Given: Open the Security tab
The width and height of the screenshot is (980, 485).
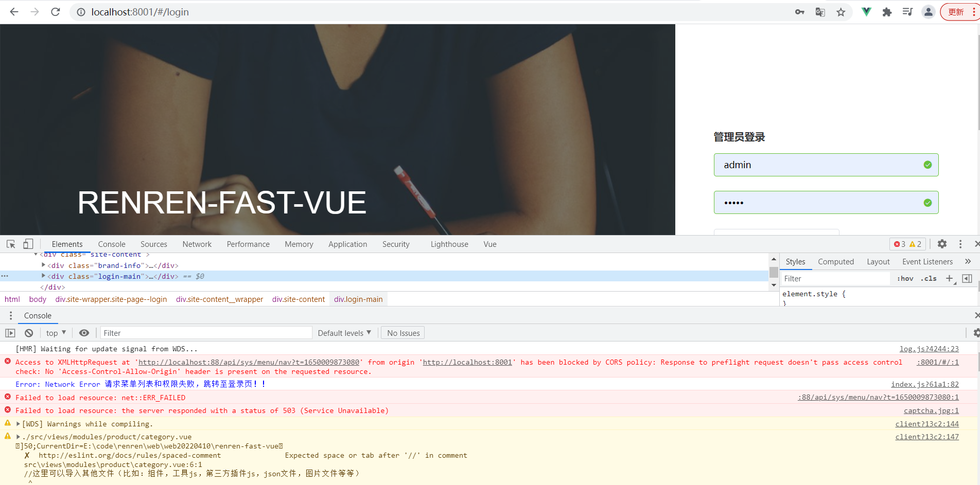Looking at the screenshot, I should (x=396, y=244).
